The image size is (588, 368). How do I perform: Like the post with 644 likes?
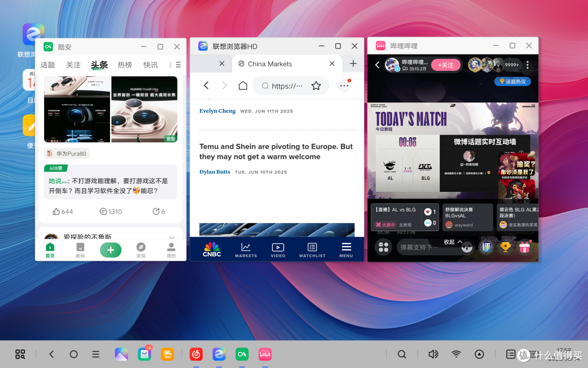tap(63, 212)
